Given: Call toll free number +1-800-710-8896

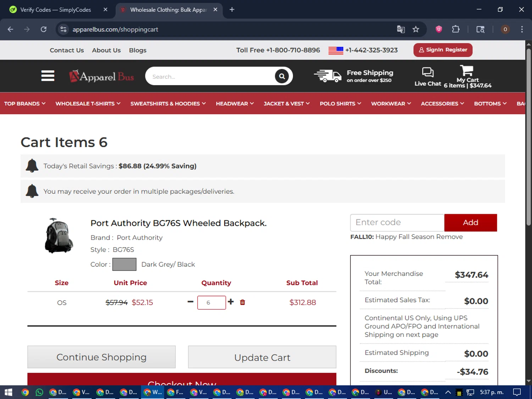Looking at the screenshot, I should 278,50.
